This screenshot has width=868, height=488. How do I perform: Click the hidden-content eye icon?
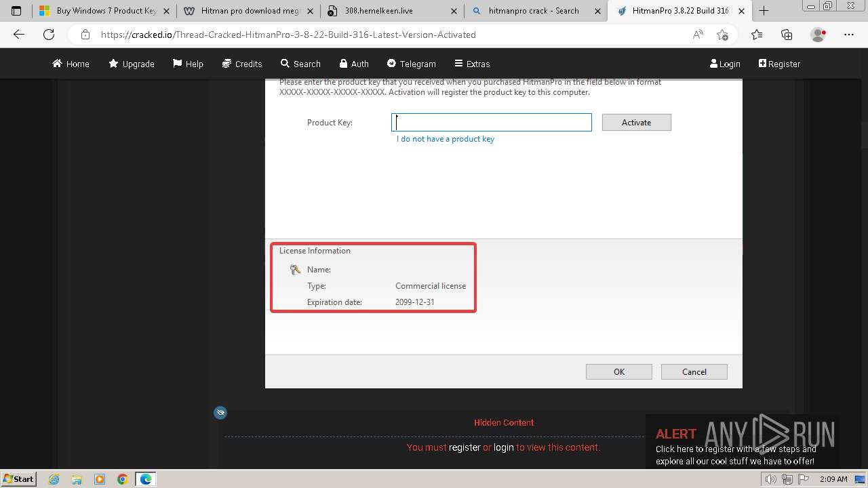point(220,412)
